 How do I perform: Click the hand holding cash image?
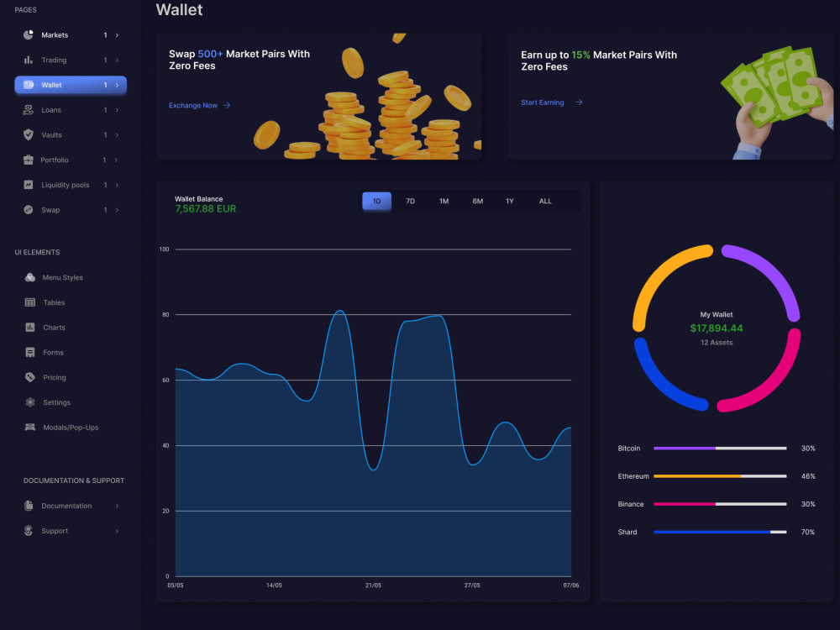pyautogui.click(x=778, y=102)
